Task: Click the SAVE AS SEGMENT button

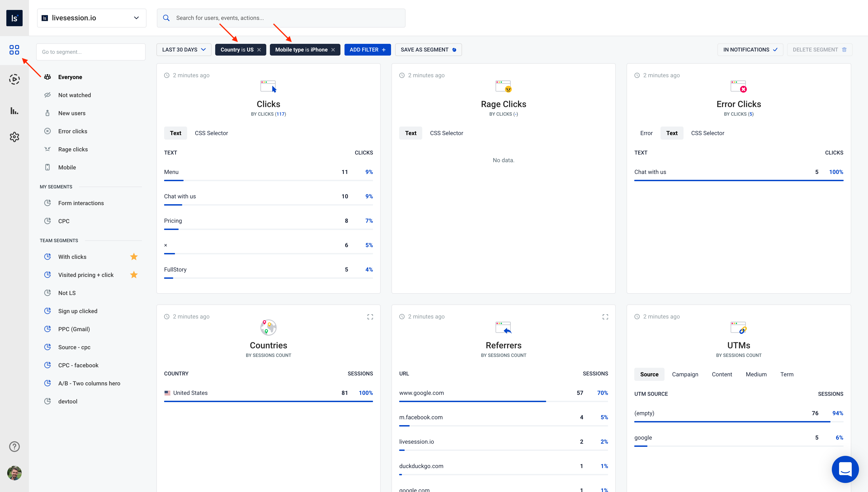Action: coord(428,49)
